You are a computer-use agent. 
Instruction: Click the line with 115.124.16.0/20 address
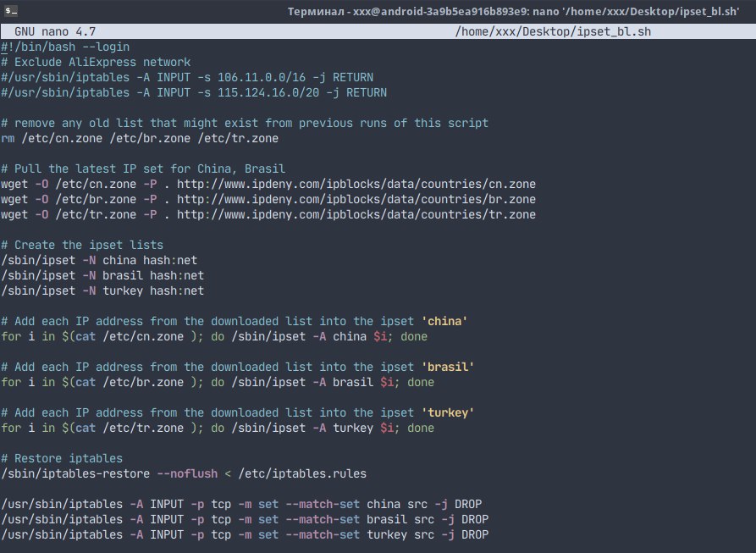(194, 92)
